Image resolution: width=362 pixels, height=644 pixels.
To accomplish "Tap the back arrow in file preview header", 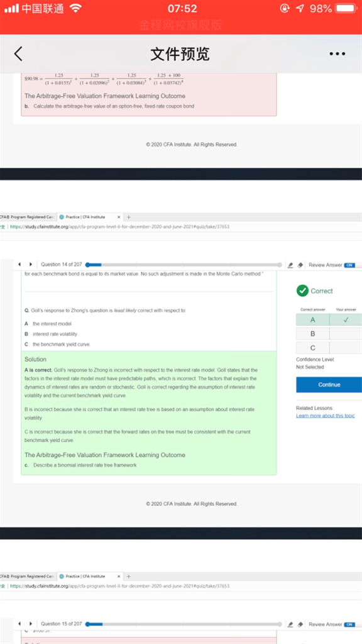I will click(x=18, y=54).
